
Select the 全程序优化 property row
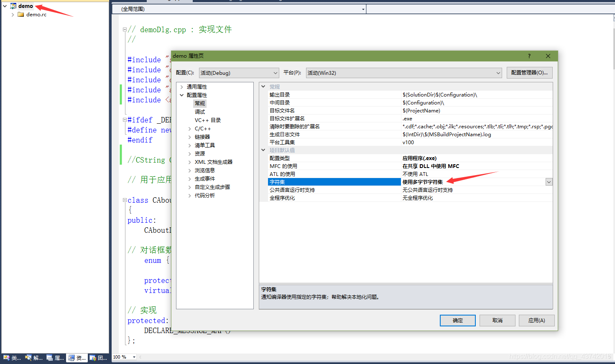(x=410, y=198)
